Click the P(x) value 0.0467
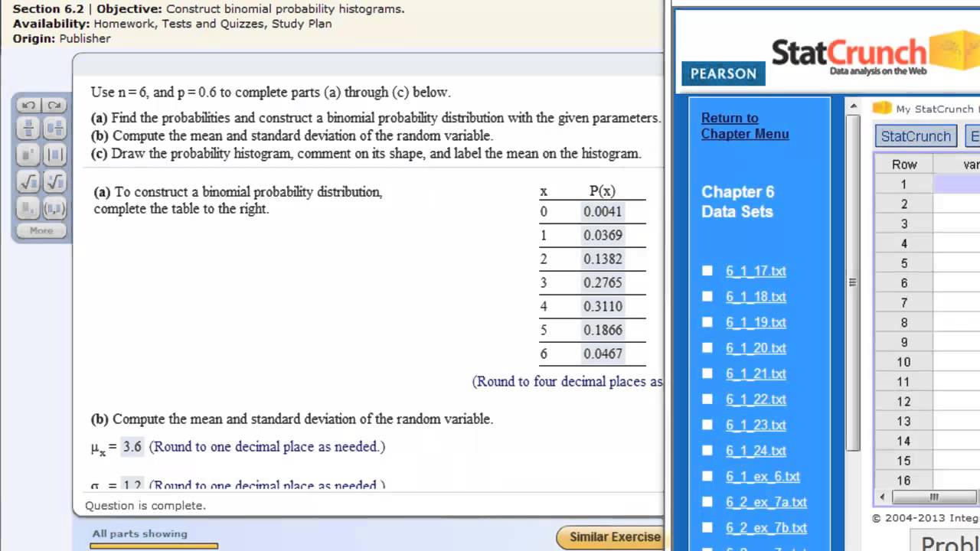The image size is (980, 551). tap(603, 354)
